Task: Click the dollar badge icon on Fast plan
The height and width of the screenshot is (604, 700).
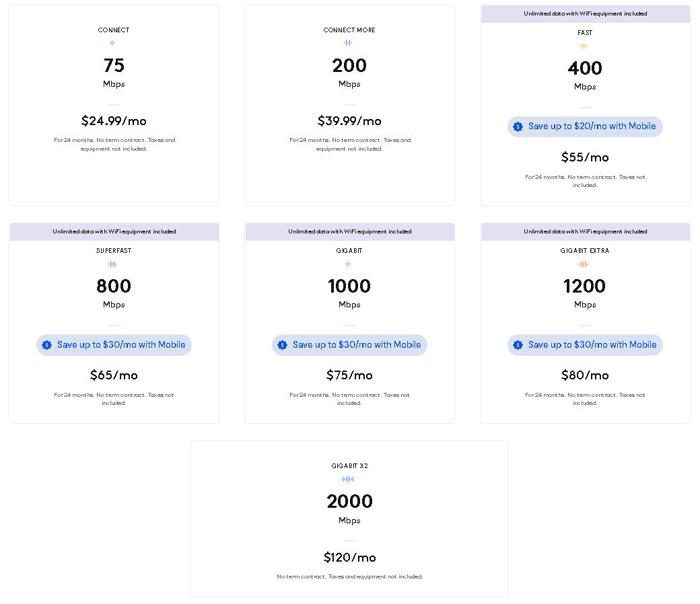Action: click(518, 126)
